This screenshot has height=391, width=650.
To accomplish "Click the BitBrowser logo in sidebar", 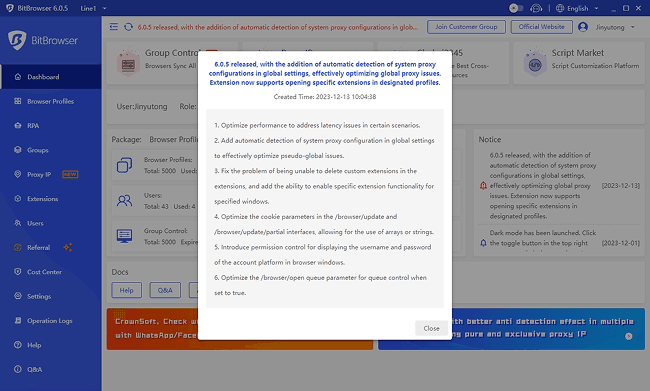I will pyautogui.click(x=43, y=40).
